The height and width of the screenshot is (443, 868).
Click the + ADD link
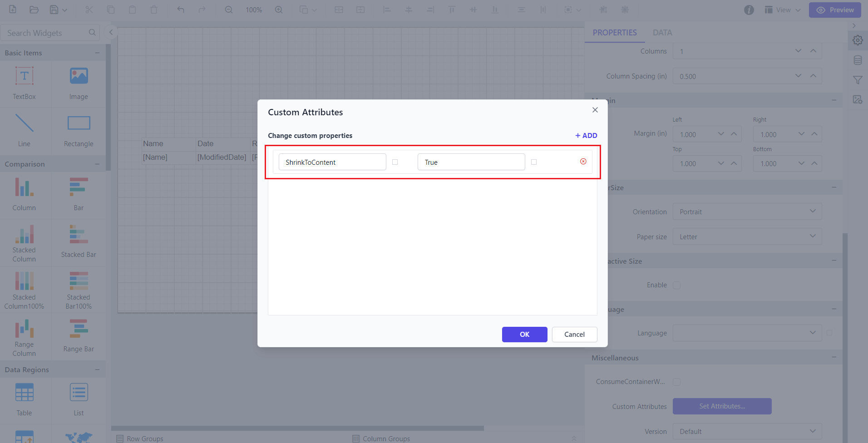586,135
